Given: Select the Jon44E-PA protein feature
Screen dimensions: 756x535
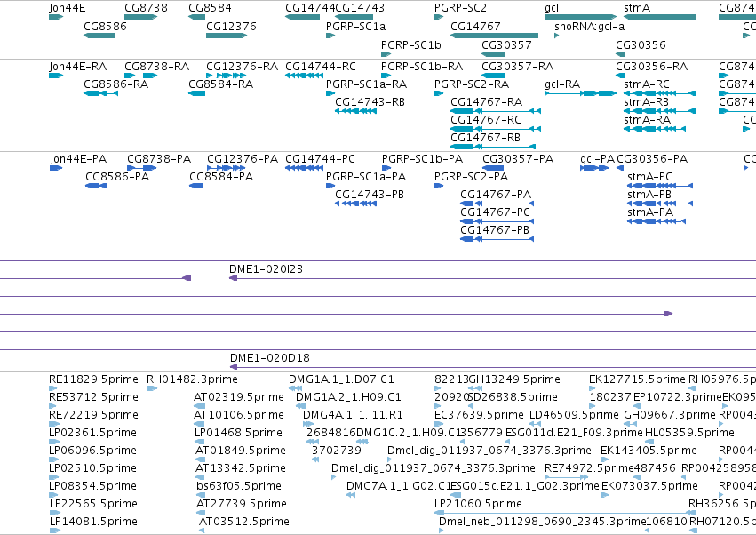Looking at the screenshot, I should point(56,168).
